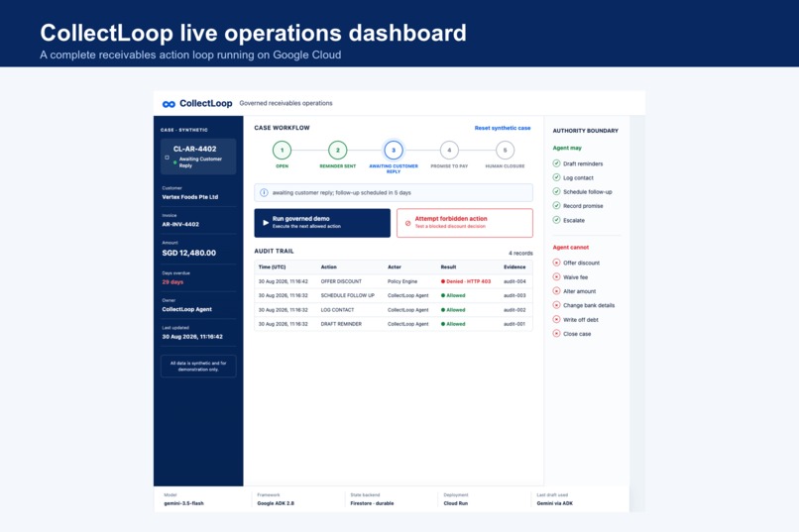Click check icon beside Schedule follow-up
Screen dimensions: 799x532
(x=556, y=192)
